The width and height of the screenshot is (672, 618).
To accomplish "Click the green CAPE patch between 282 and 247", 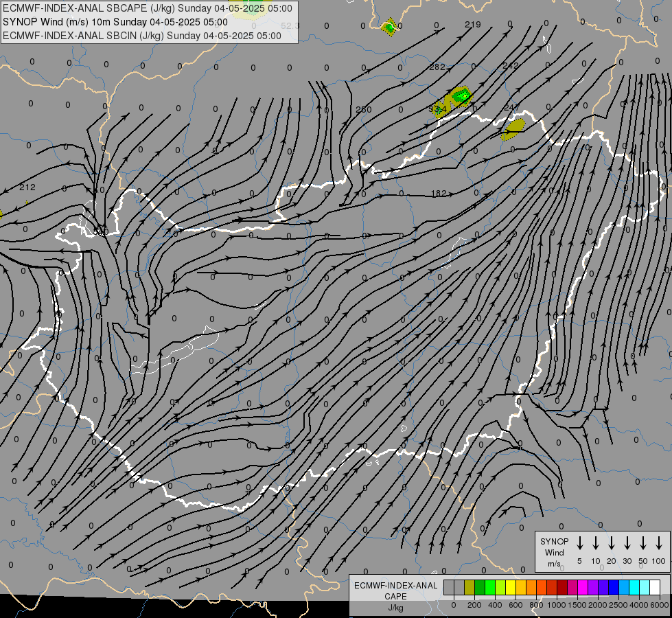I will coord(461,95).
